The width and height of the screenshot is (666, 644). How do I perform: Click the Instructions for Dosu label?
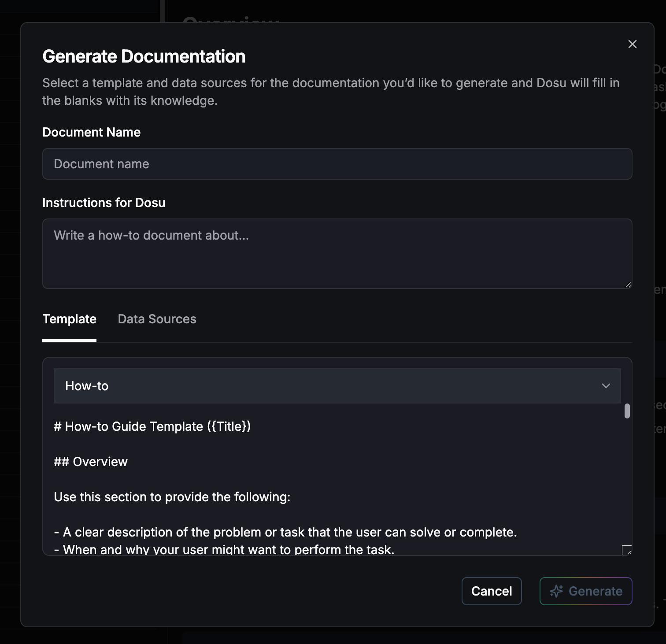104,203
